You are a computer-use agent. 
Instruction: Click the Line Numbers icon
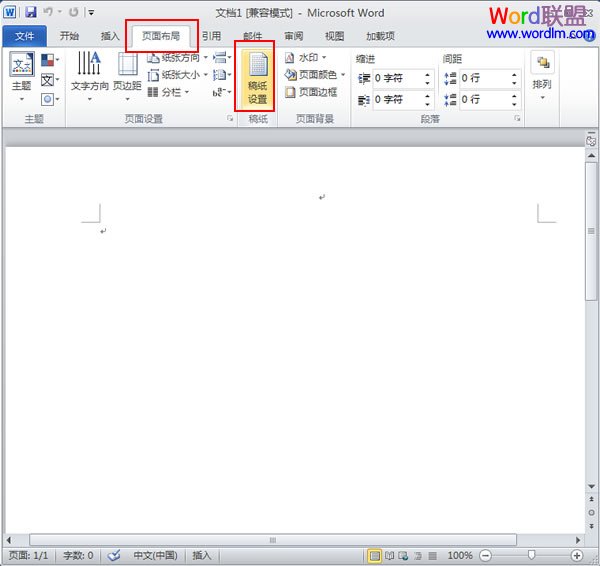point(222,75)
